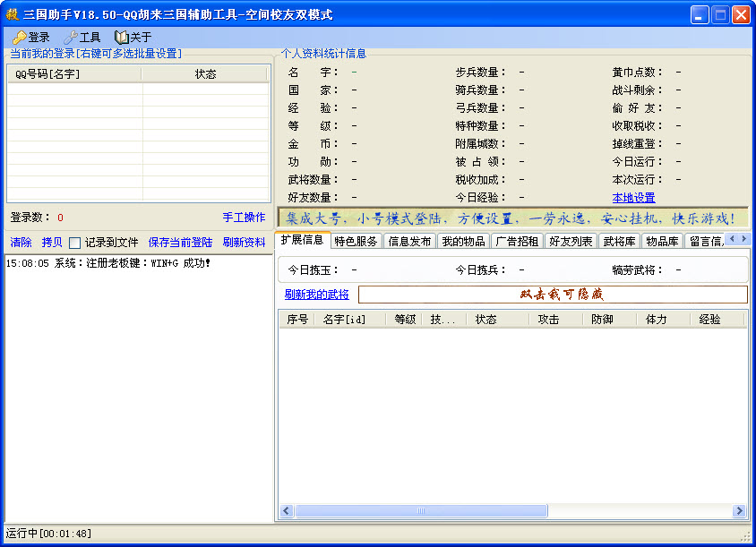Click the generals list horizontal scrollbar thumb
This screenshot has height=547, width=756.
[x=421, y=511]
